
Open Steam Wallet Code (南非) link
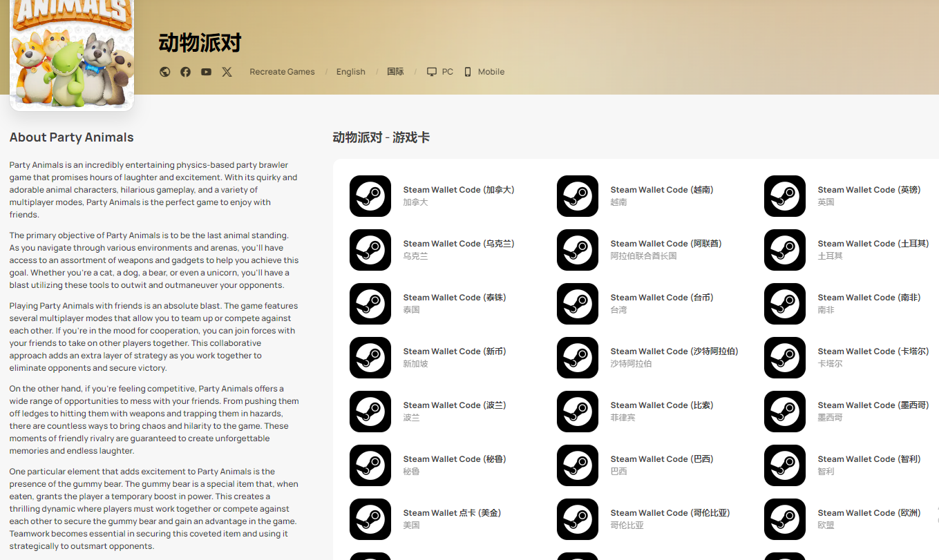pos(869,298)
